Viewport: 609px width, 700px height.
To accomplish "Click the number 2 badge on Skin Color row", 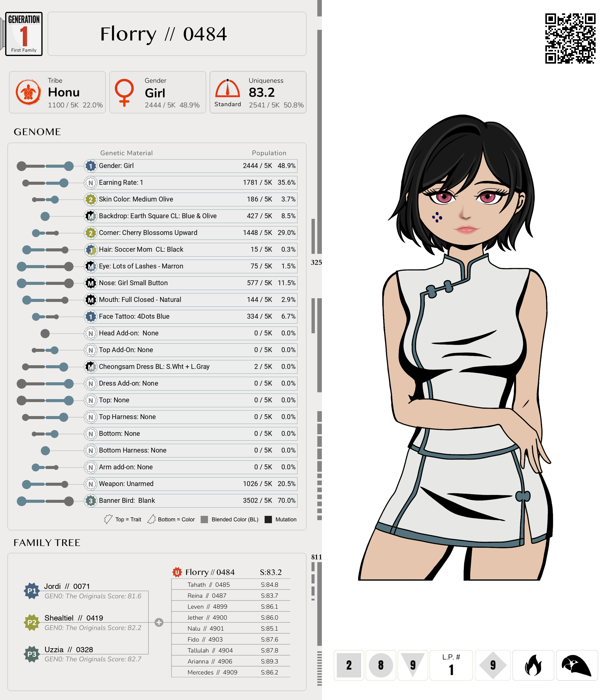I will (90, 199).
